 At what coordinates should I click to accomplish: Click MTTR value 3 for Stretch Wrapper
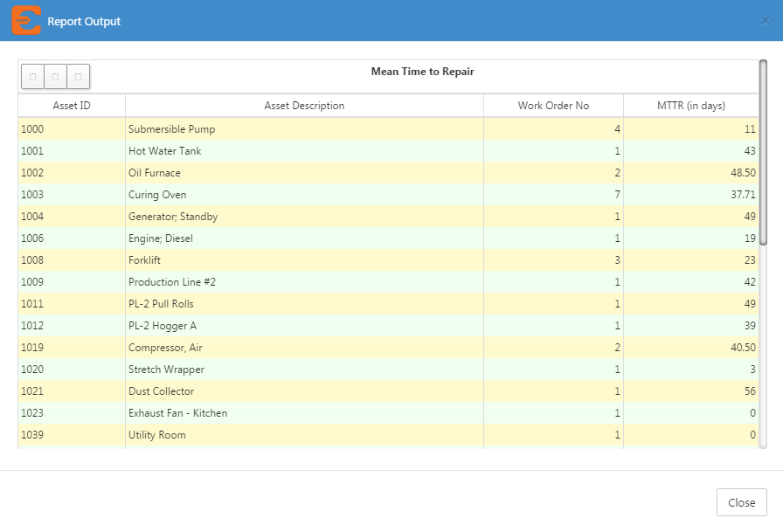coord(752,370)
